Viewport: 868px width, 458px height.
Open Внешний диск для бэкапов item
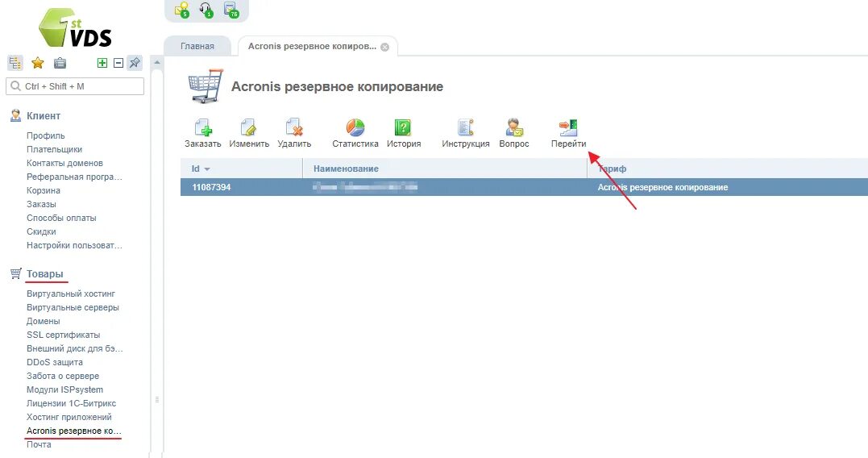tap(75, 348)
